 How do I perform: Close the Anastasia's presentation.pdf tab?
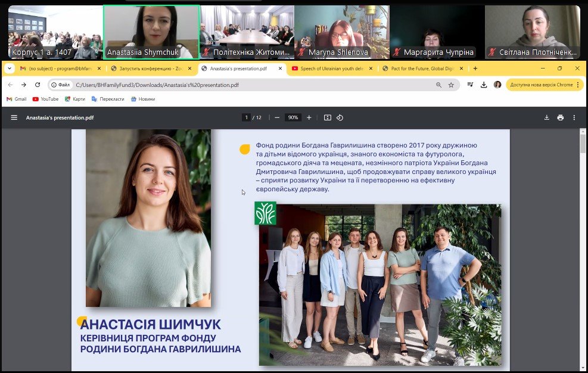coord(280,69)
